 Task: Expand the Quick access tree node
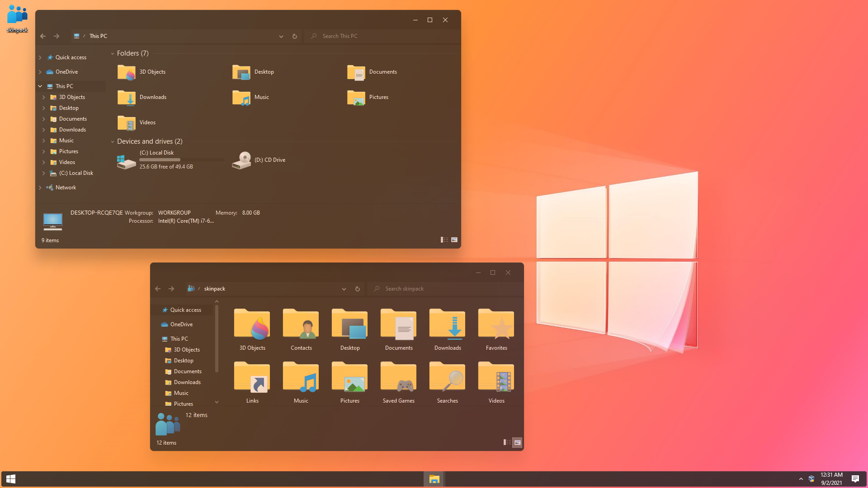pyautogui.click(x=40, y=57)
